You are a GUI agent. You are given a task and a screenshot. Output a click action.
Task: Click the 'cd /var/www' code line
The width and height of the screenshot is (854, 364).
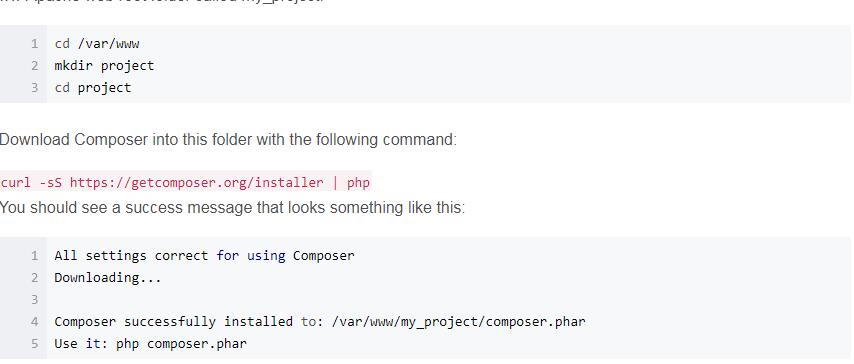click(97, 44)
